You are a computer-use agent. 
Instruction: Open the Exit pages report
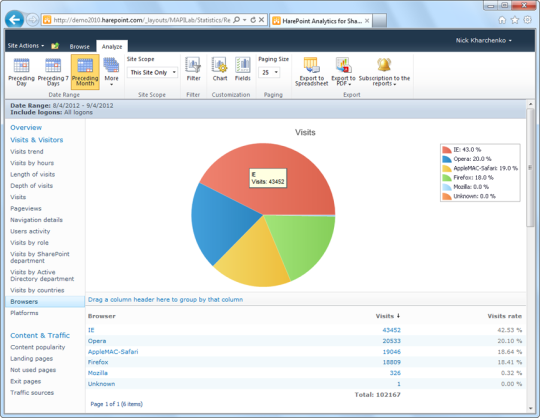(25, 381)
